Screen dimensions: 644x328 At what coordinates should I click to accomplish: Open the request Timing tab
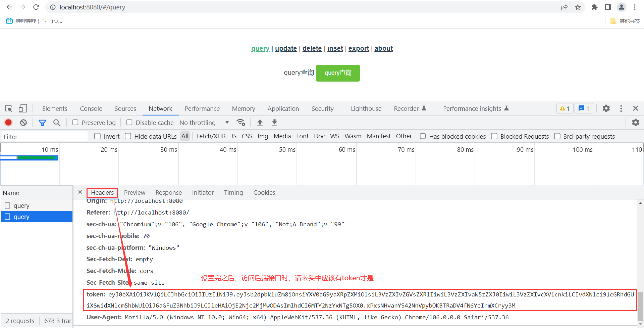pyautogui.click(x=233, y=192)
